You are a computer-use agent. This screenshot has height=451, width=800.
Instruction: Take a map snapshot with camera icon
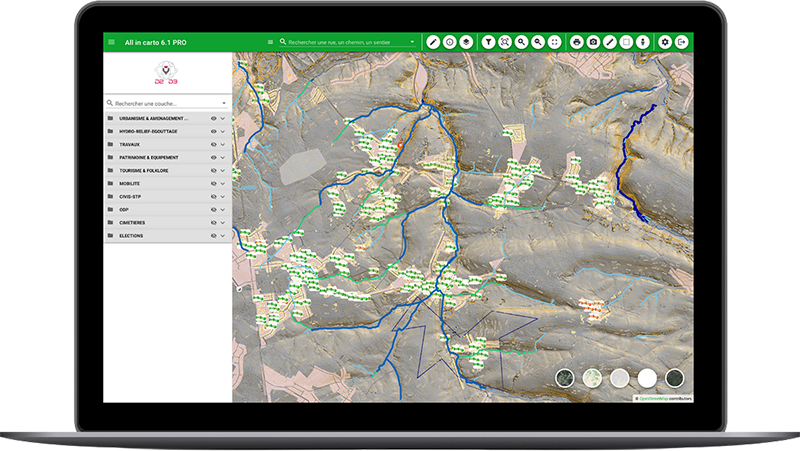point(593,42)
